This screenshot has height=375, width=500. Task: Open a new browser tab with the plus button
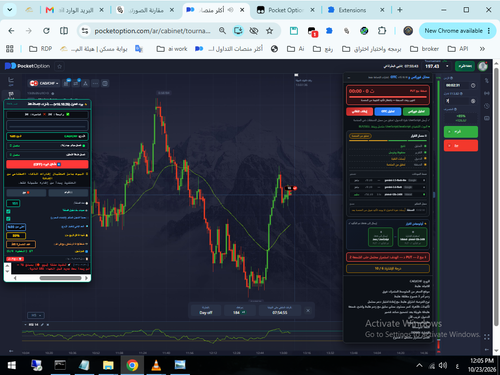click(x=400, y=10)
